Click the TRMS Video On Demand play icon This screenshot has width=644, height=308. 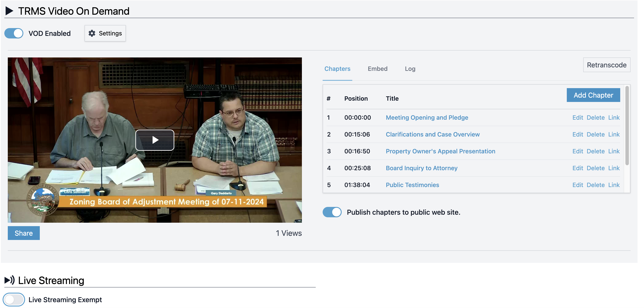10,11
